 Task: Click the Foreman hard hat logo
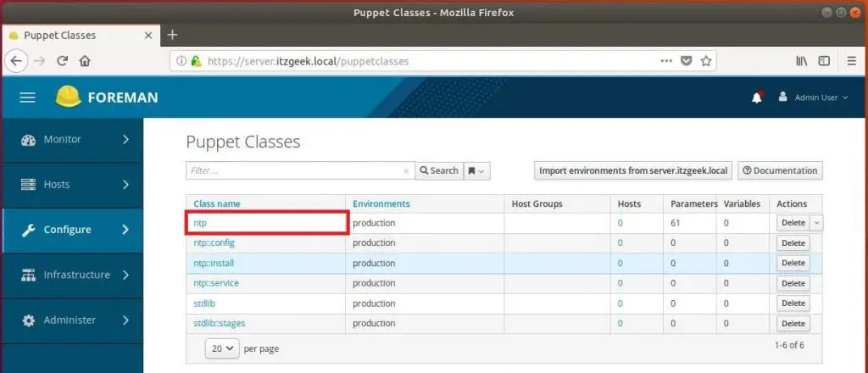click(68, 97)
